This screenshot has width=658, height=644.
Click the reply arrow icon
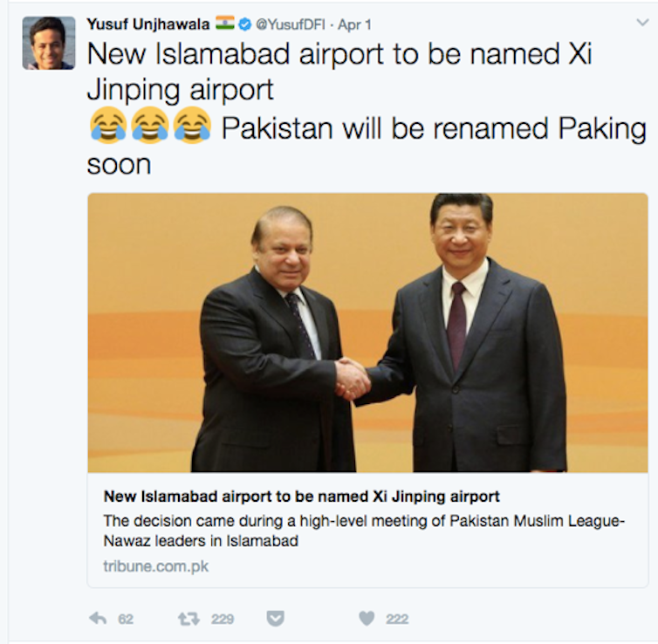tap(98, 618)
